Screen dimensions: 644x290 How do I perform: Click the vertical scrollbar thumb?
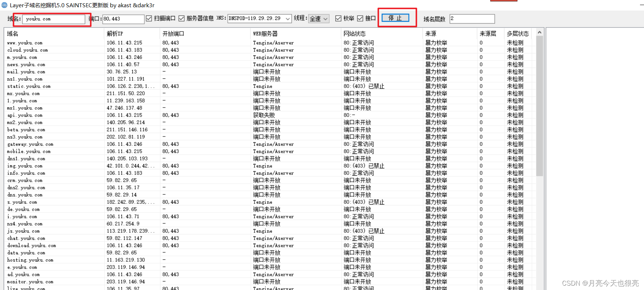pos(540,106)
